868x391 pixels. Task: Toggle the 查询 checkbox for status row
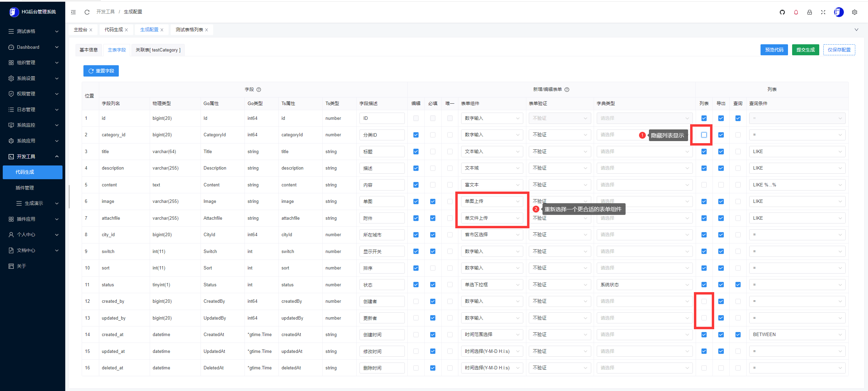[738, 285]
